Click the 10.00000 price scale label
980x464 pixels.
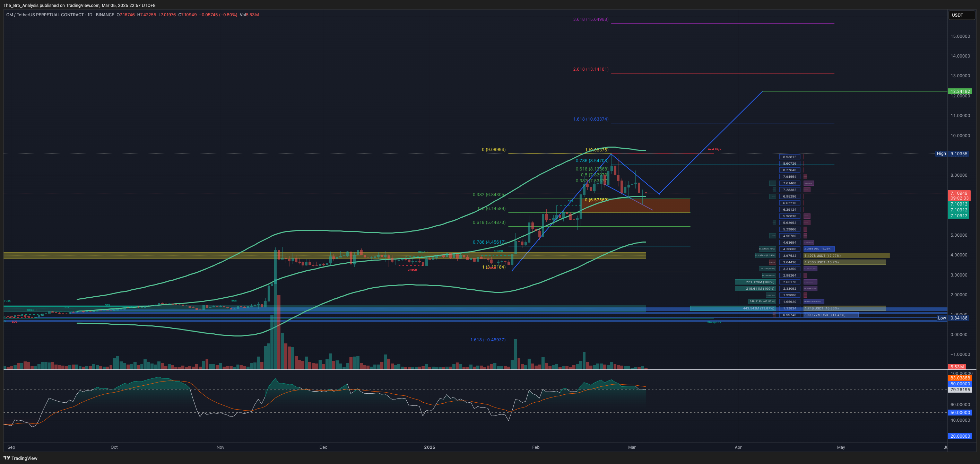960,136
